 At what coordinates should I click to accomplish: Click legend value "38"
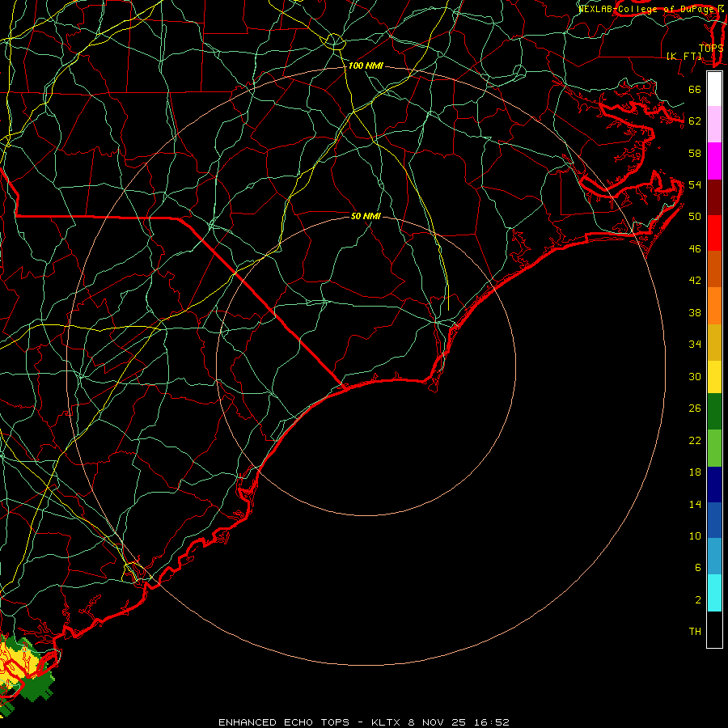pyautogui.click(x=695, y=312)
